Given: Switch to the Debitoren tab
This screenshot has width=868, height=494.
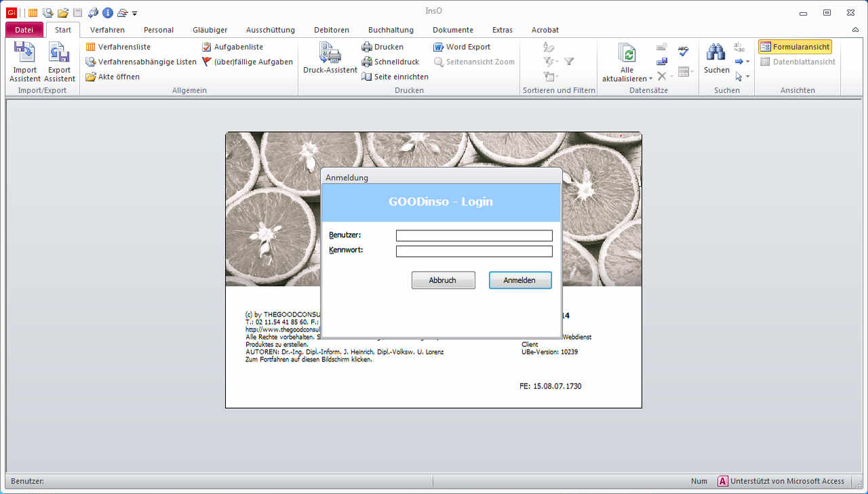Looking at the screenshot, I should [332, 30].
